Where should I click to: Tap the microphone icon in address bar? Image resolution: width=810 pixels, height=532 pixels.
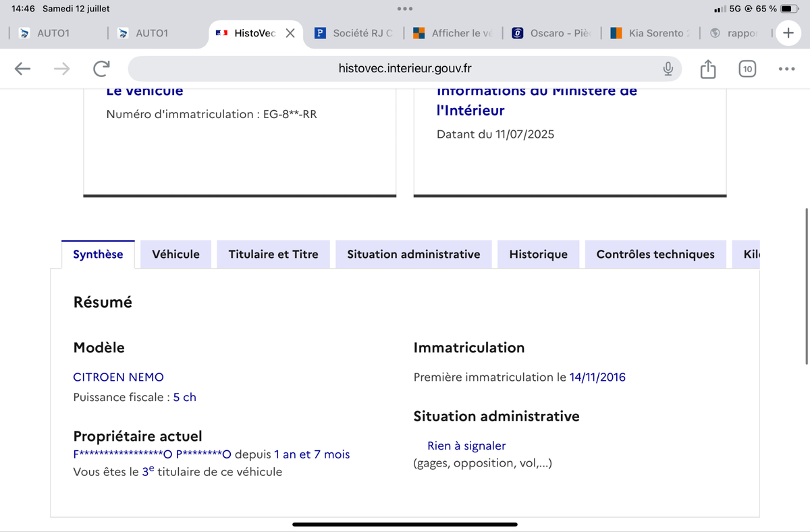668,68
